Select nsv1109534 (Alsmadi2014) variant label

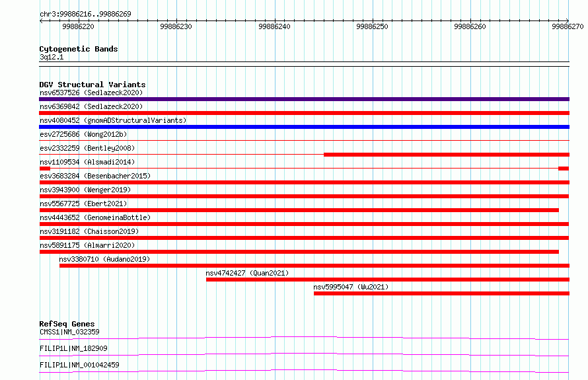[87, 162]
